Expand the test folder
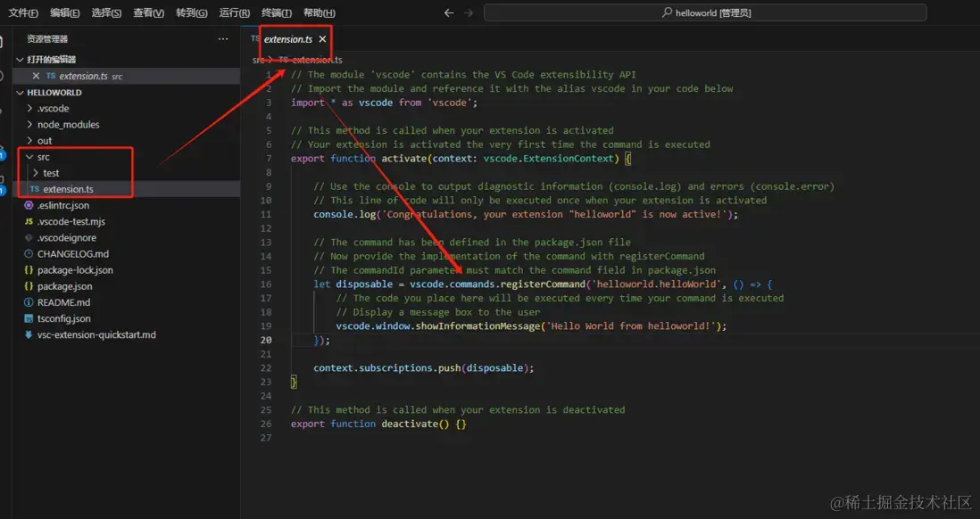Viewport: 980px width, 519px height. pos(126,173)
